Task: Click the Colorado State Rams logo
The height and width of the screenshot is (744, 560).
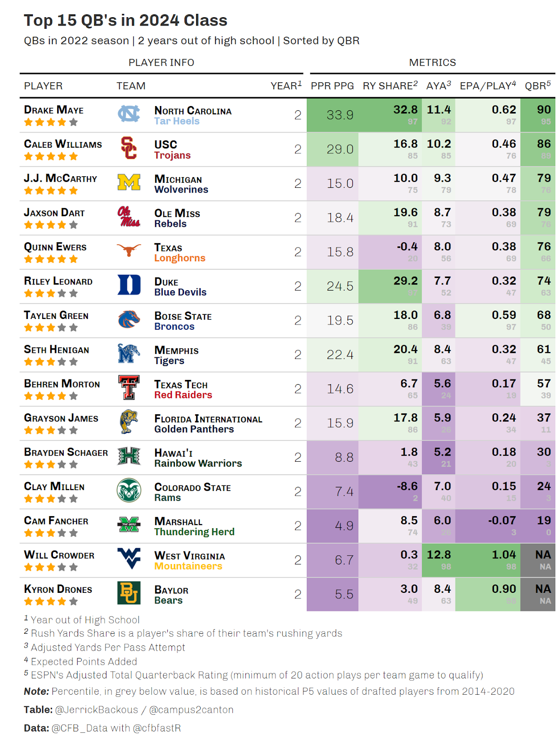Action: 129,491
